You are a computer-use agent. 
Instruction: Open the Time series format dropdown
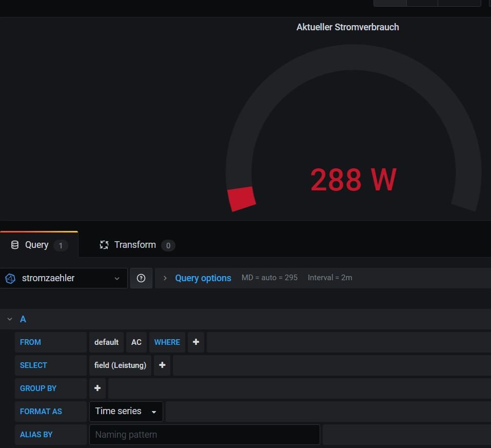(x=126, y=412)
